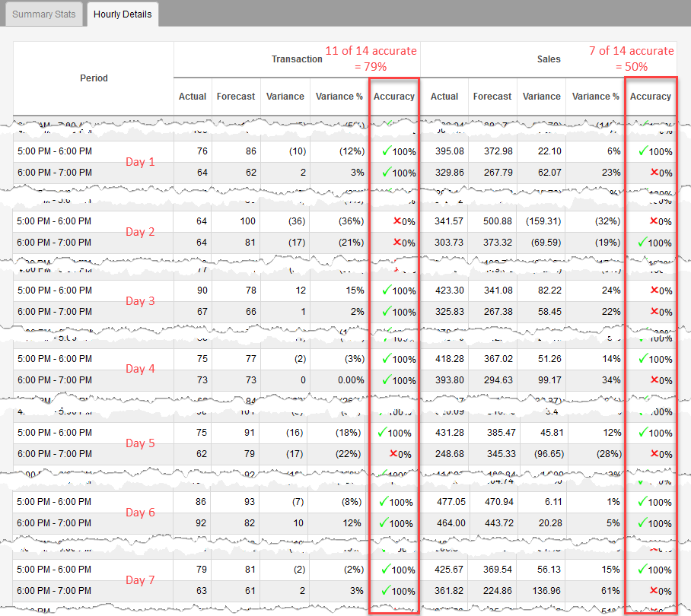Click transaction accuracy red X in the 248.68 row
Image resolution: width=691 pixels, height=616 pixels.
point(393,453)
